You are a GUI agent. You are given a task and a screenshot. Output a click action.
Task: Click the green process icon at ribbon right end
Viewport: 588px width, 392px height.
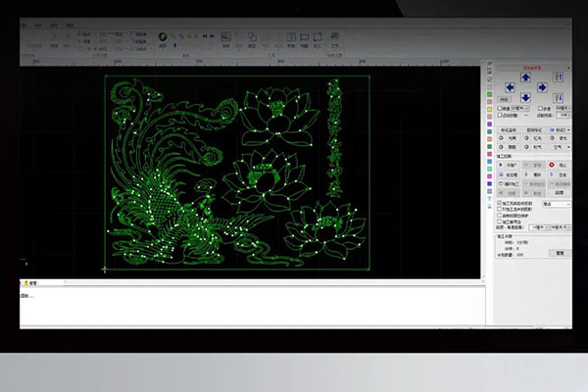tap(334, 36)
